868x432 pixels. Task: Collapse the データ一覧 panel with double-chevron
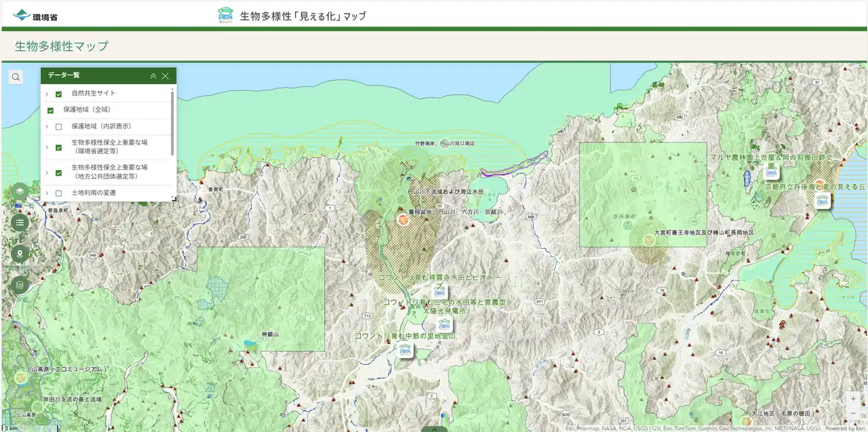coord(153,76)
